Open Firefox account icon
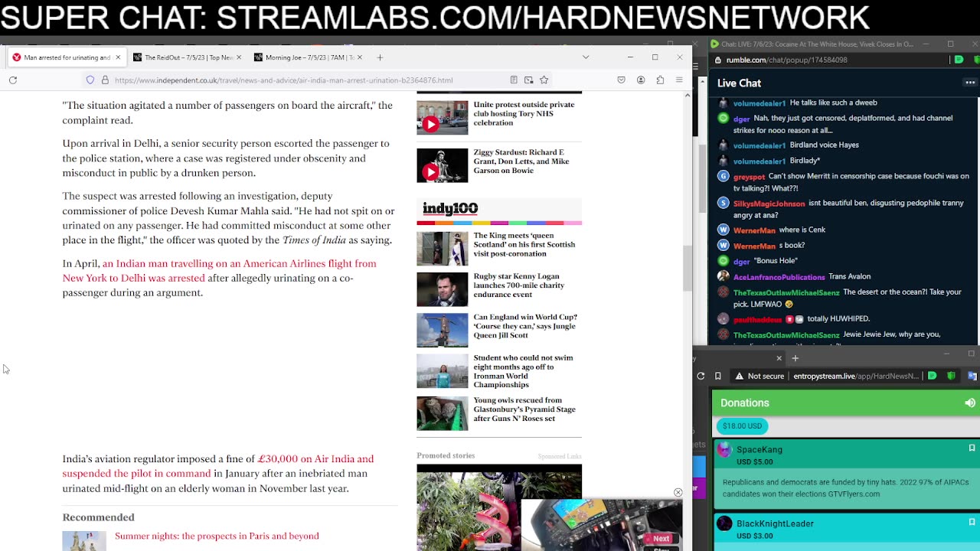This screenshot has width=980, height=551. pyautogui.click(x=641, y=80)
